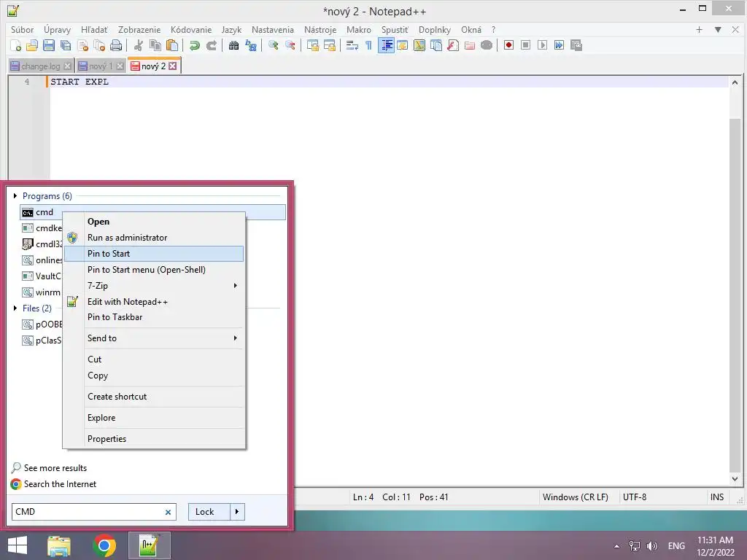
Task: Collapse the Files (2) group
Action: (15, 308)
